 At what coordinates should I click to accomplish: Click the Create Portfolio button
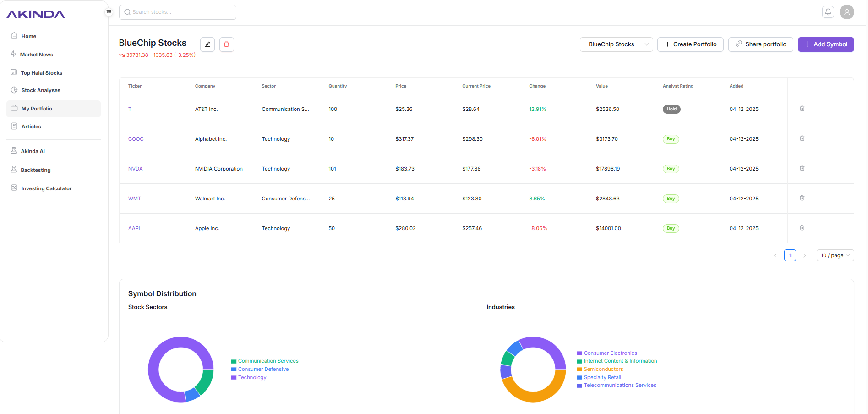(690, 44)
